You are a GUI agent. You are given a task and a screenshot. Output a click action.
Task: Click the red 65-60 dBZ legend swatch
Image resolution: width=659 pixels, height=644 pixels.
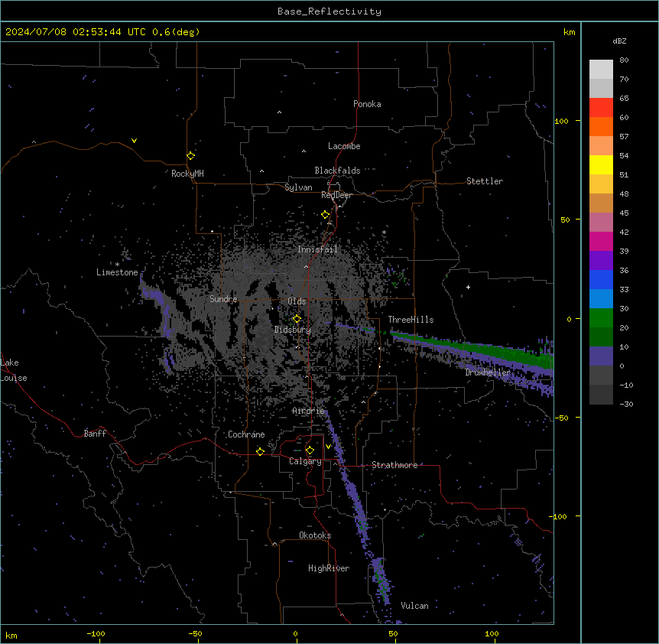601,108
